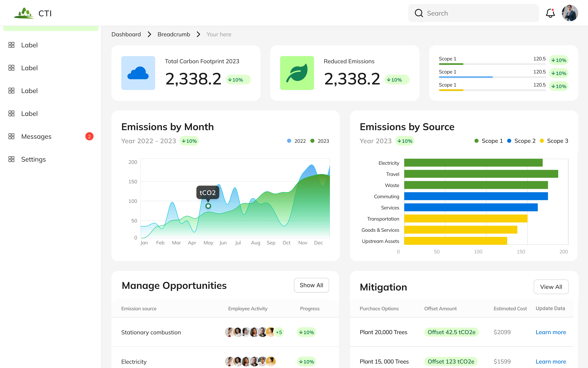The width and height of the screenshot is (588, 368).
Task: Click the chevron after Dashboard breadcrumb
Action: click(149, 34)
